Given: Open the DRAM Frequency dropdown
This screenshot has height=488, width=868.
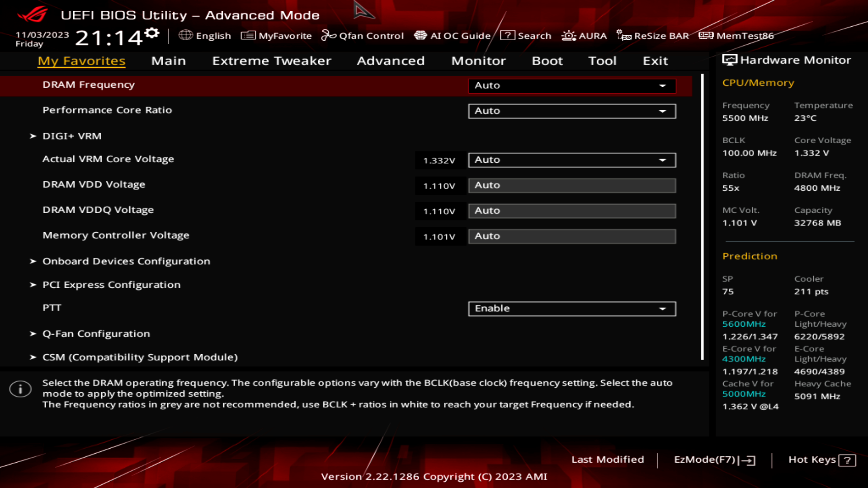Looking at the screenshot, I should [572, 85].
